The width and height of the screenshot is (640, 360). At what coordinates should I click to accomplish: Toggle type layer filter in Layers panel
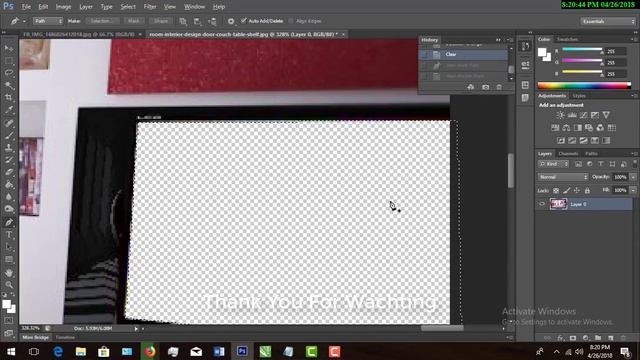601,164
